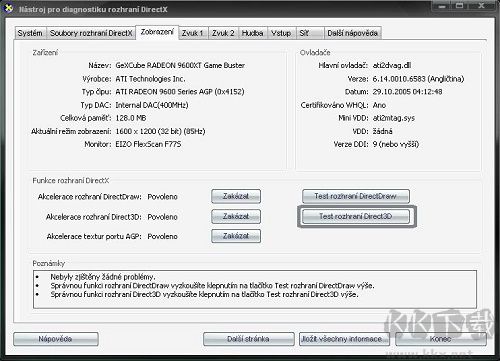Click AGP texture acceleration status Povoleno
The height and width of the screenshot is (361, 500).
coord(162,237)
